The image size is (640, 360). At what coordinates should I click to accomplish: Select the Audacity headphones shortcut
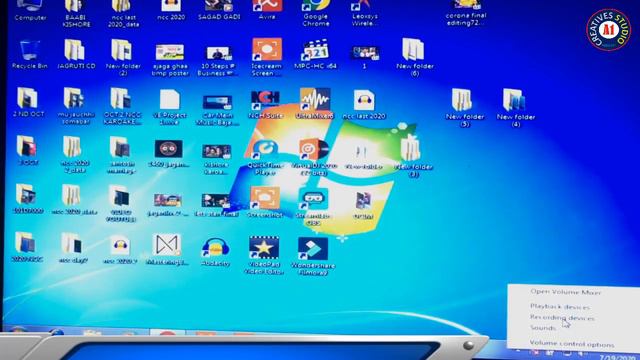click(x=215, y=253)
